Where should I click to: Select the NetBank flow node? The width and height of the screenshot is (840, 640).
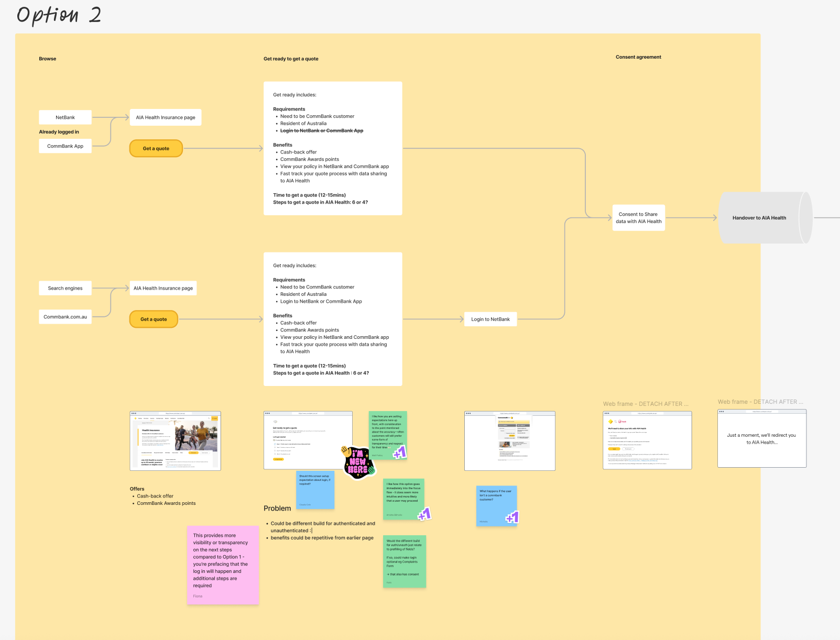pos(65,117)
